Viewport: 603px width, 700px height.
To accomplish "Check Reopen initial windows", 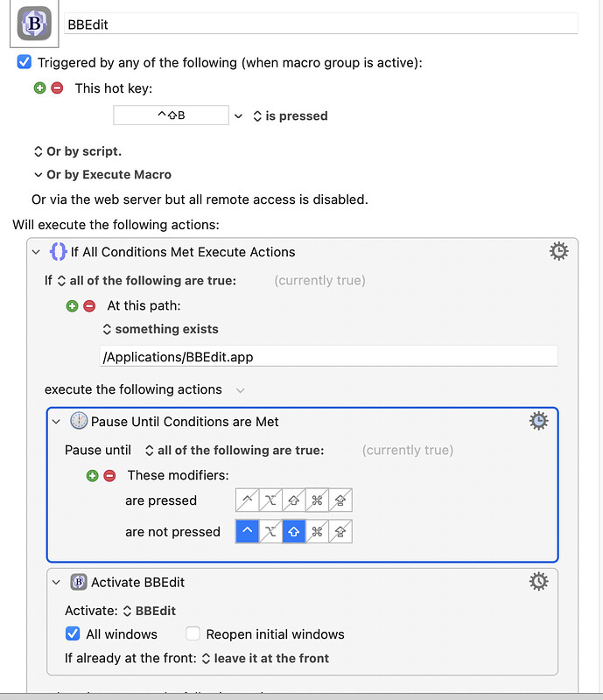I will (x=192, y=633).
